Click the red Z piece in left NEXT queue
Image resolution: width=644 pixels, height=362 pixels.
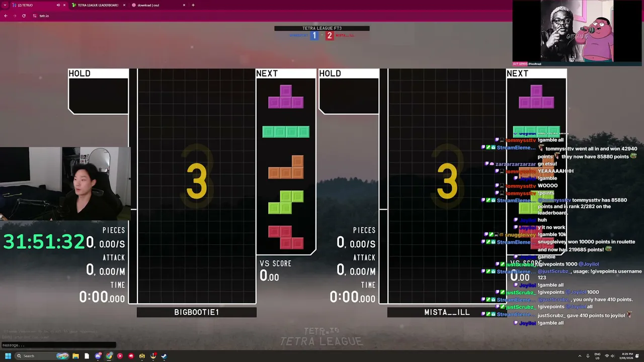pyautogui.click(x=286, y=237)
